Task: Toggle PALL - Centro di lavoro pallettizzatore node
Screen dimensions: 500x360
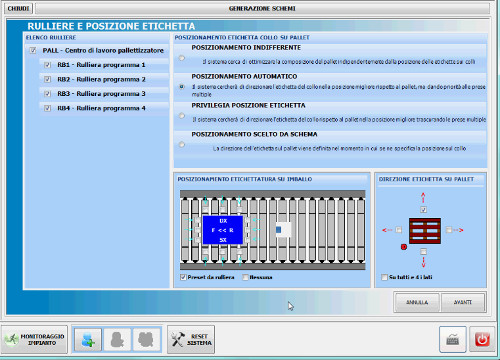Action: pyautogui.click(x=33, y=50)
